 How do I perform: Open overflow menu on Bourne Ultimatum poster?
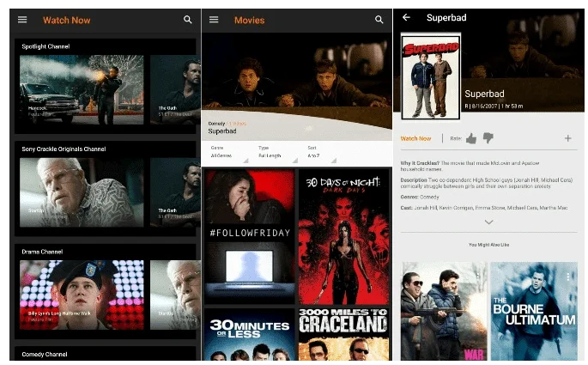568,277
